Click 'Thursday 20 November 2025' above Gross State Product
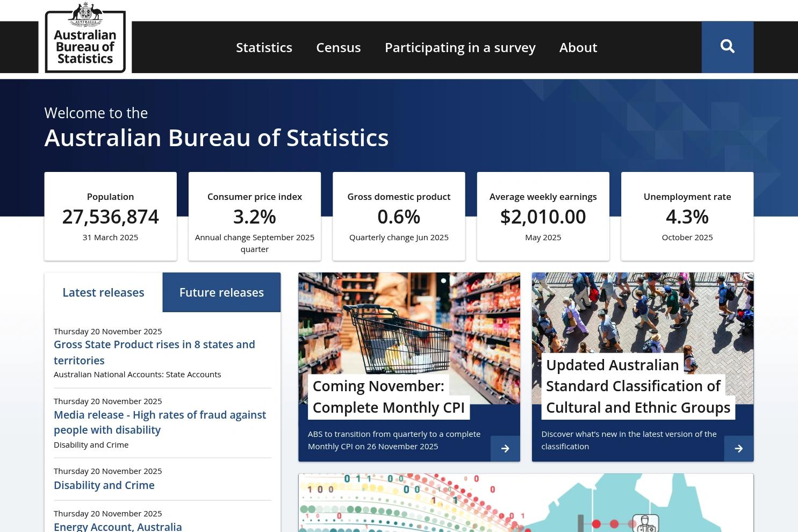This screenshot has width=798, height=532. tap(108, 332)
